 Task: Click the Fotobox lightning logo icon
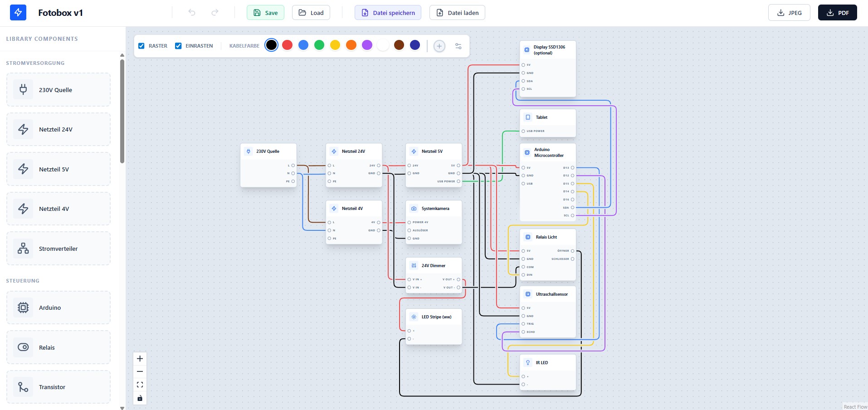pyautogui.click(x=18, y=13)
